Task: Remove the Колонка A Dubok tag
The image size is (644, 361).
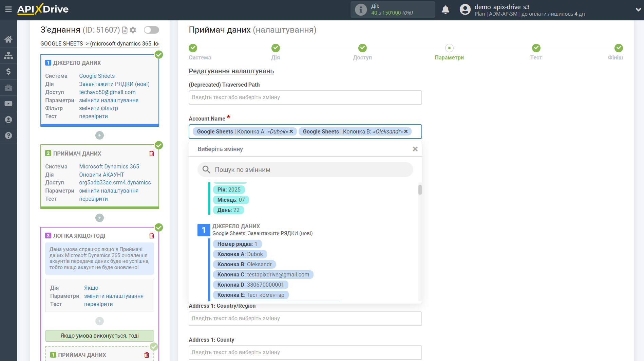Action: [x=291, y=131]
